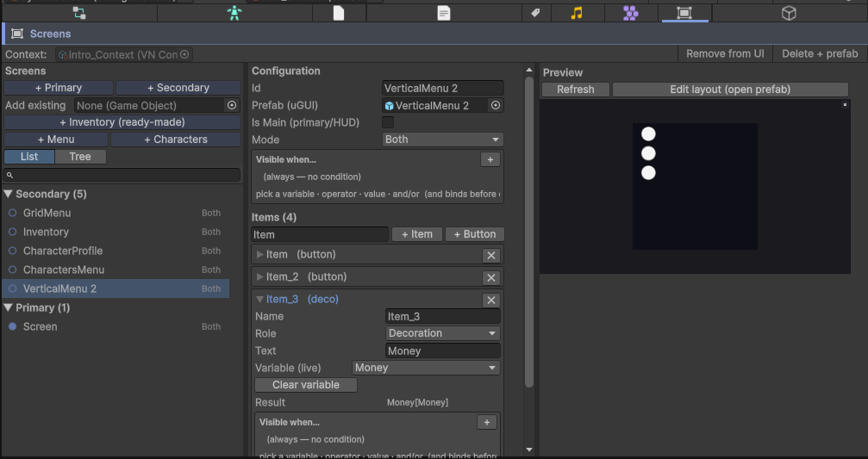The height and width of the screenshot is (459, 868).
Task: Click the search magnifier icon
Action: pyautogui.click(x=9, y=175)
